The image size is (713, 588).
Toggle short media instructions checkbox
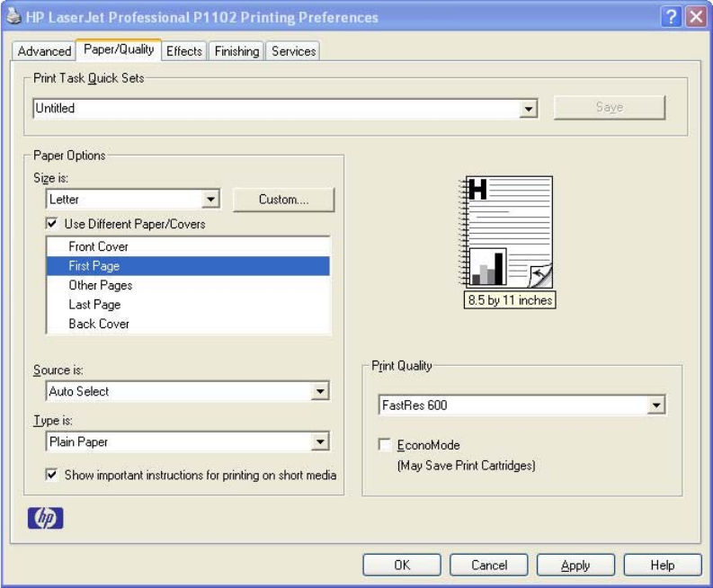pos(52,475)
